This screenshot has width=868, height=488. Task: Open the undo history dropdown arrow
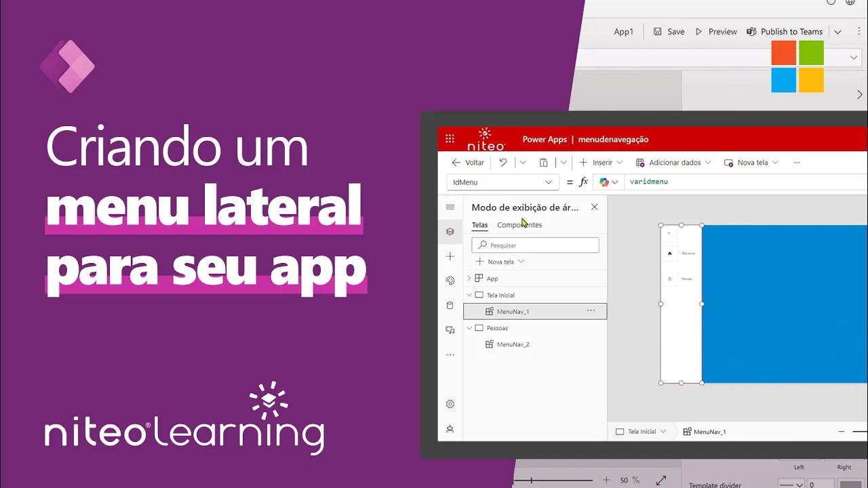coord(523,163)
